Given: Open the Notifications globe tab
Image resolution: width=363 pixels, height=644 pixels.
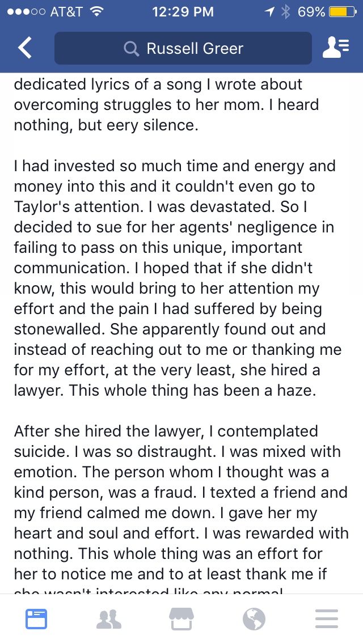Looking at the screenshot, I should 254,619.
